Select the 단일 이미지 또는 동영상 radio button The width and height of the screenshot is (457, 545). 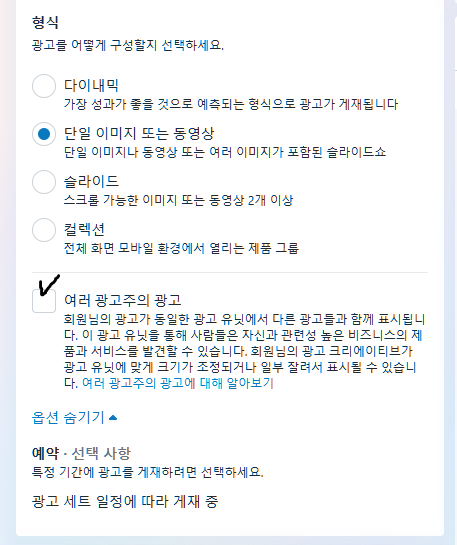point(44,134)
